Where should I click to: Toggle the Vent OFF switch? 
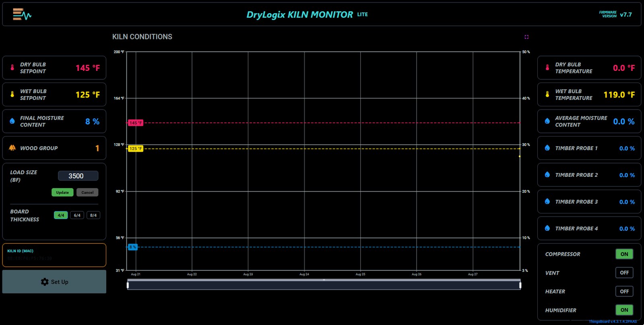pos(624,273)
